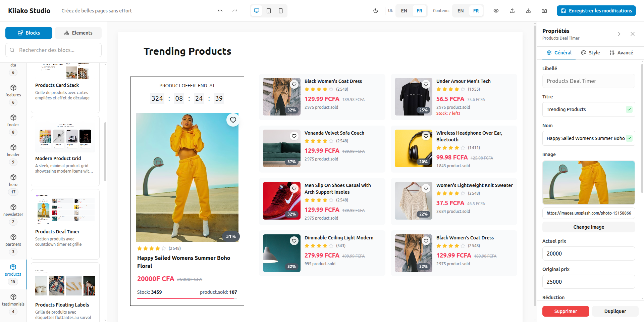Image resolution: width=644 pixels, height=322 pixels.
Task: Add the Products Floating Labels block
Action: (65, 292)
